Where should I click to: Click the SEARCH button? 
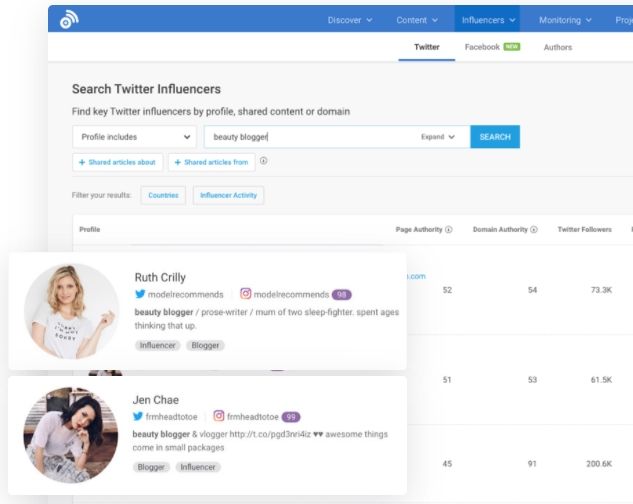495,137
